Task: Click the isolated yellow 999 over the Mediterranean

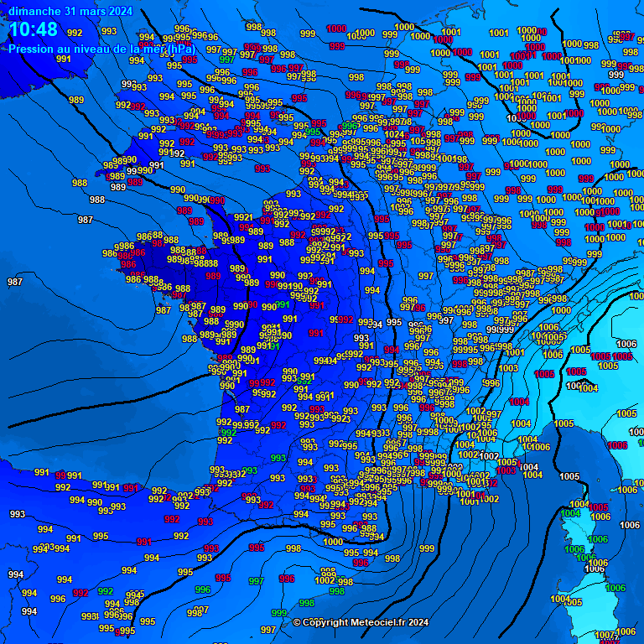Action: (427, 548)
